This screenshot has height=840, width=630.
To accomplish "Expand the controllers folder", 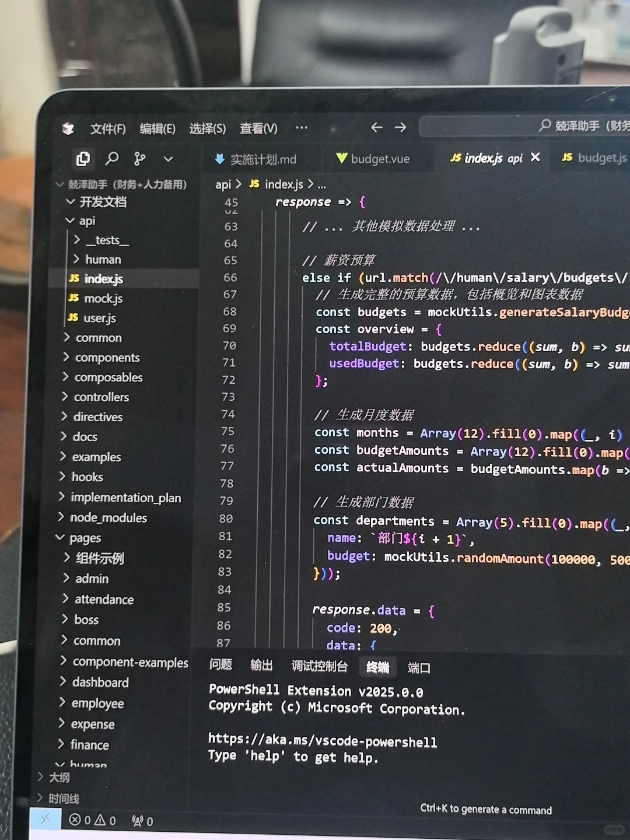I will [96, 397].
